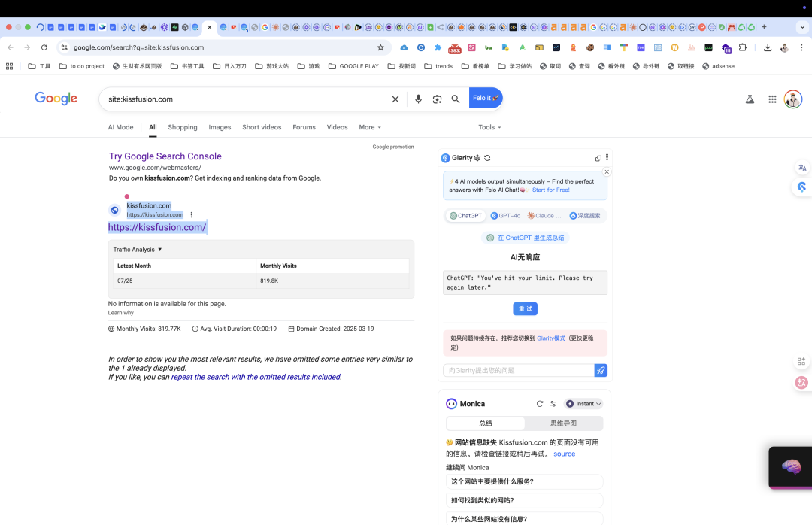Click 在 ChatGPT 里生成总结 button
812x525 pixels.
click(525, 238)
